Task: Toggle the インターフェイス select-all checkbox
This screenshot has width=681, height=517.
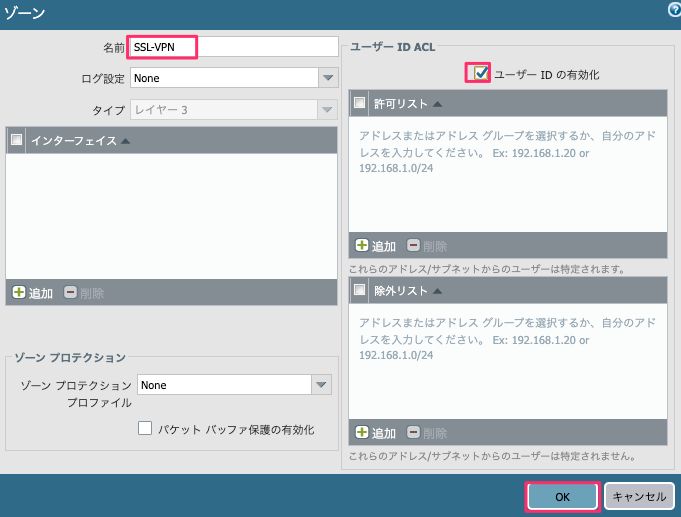Action: tap(17, 140)
